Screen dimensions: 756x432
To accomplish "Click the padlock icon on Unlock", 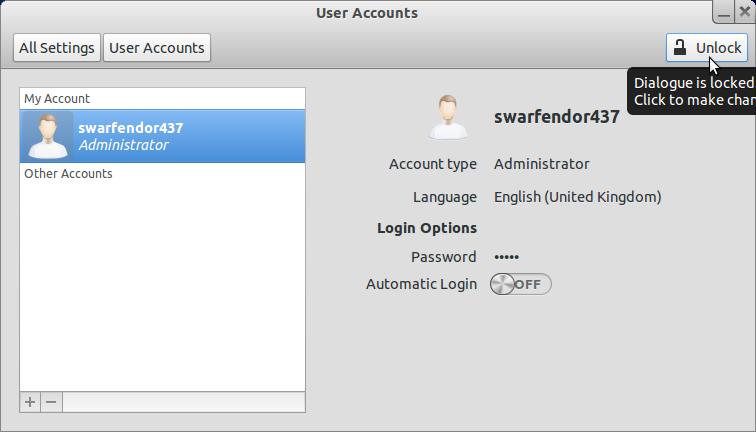I will tap(680, 47).
